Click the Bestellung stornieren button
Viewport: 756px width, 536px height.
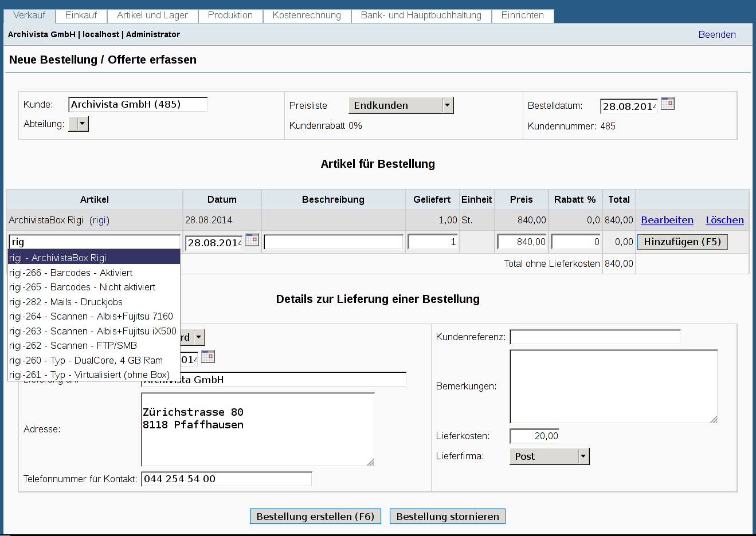pyautogui.click(x=448, y=517)
